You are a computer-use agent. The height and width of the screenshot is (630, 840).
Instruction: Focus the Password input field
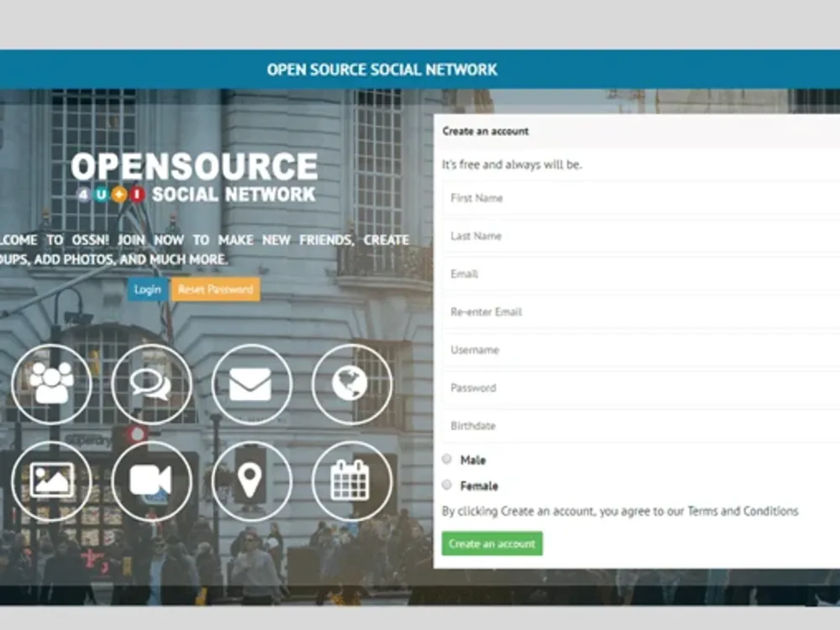point(641,388)
